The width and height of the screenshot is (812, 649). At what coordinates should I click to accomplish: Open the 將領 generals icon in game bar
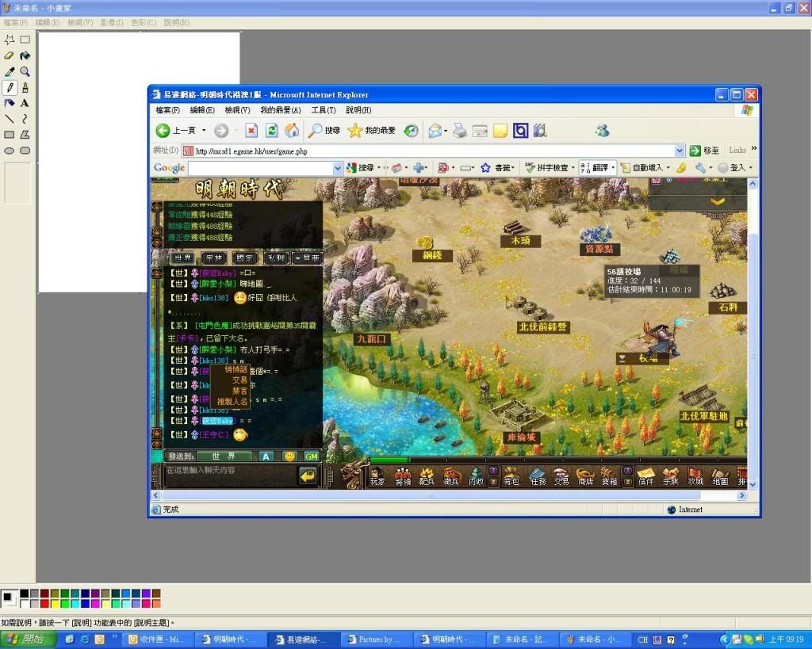tap(402, 476)
